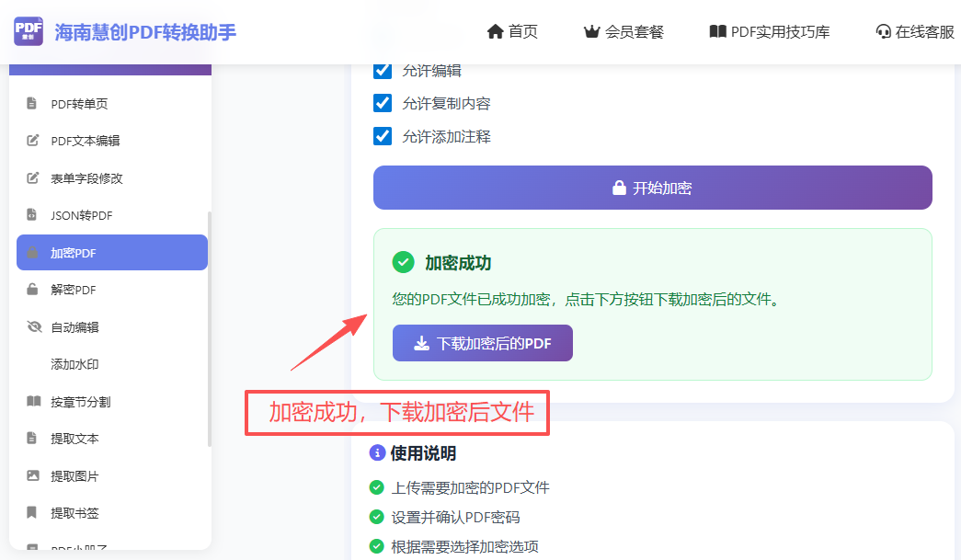Click the PDF app logo icon

pyautogui.click(x=29, y=31)
